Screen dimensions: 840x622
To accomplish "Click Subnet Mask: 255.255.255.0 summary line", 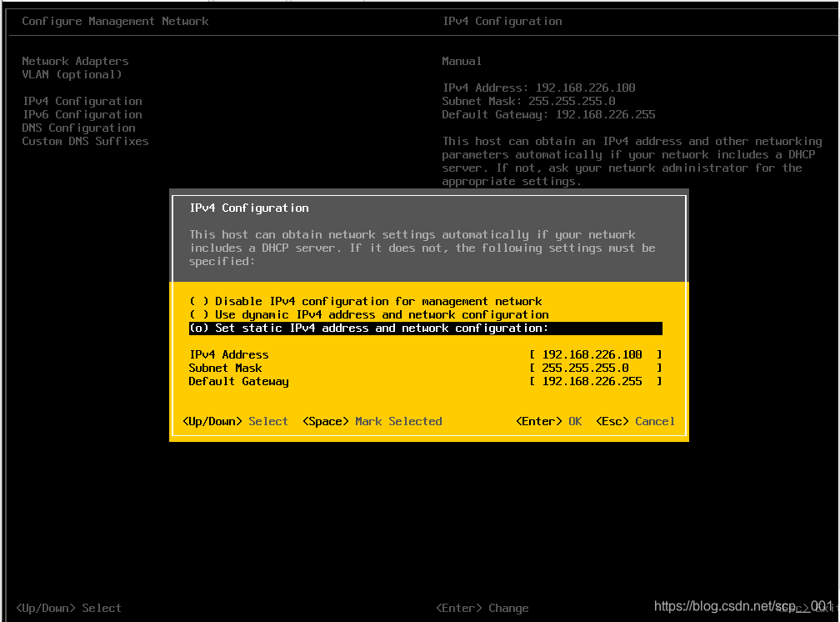I will click(x=528, y=102).
